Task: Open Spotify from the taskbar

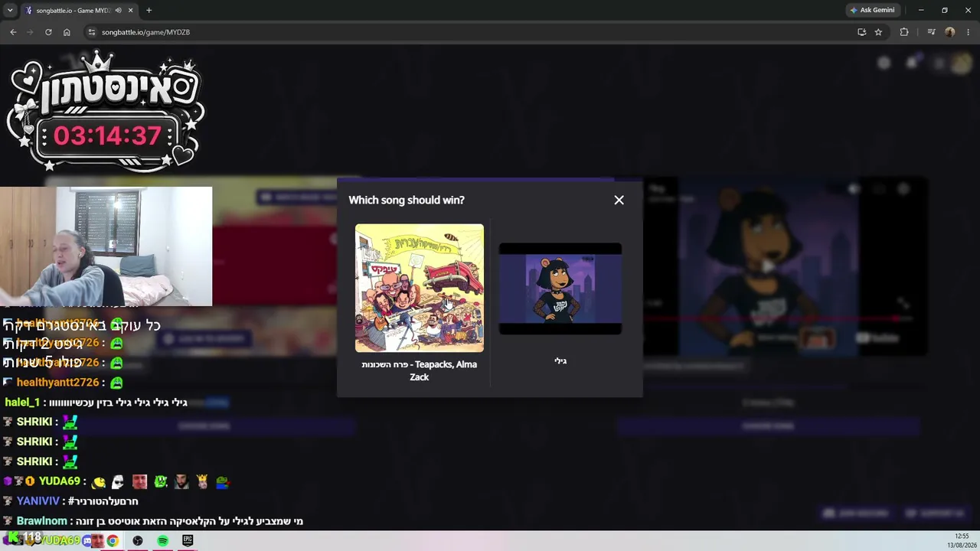Action: tap(163, 540)
